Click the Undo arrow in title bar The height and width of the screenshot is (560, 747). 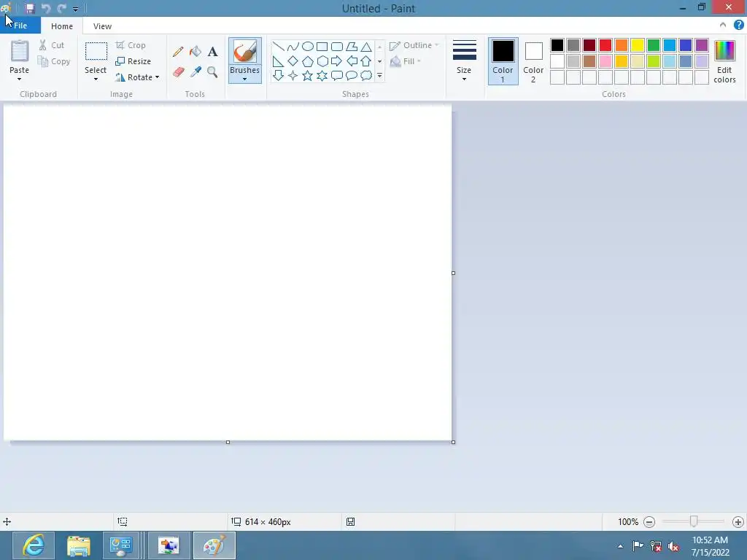(46, 9)
